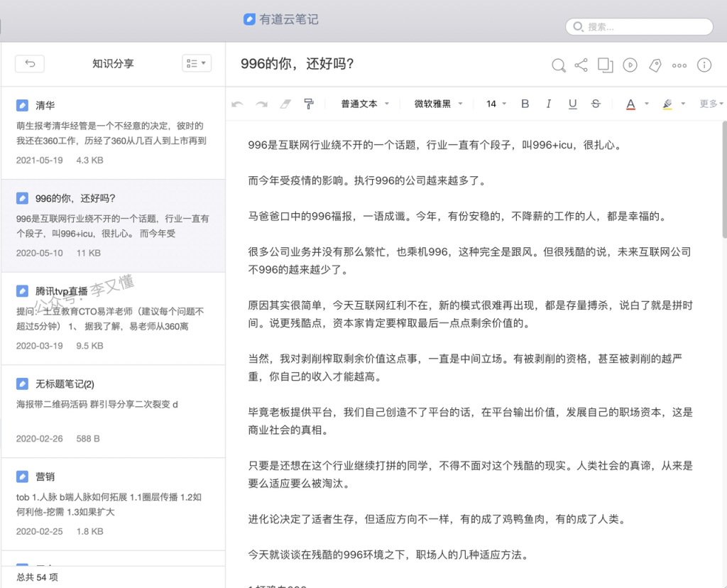Click the 总共 54 项 status text

pos(37,577)
